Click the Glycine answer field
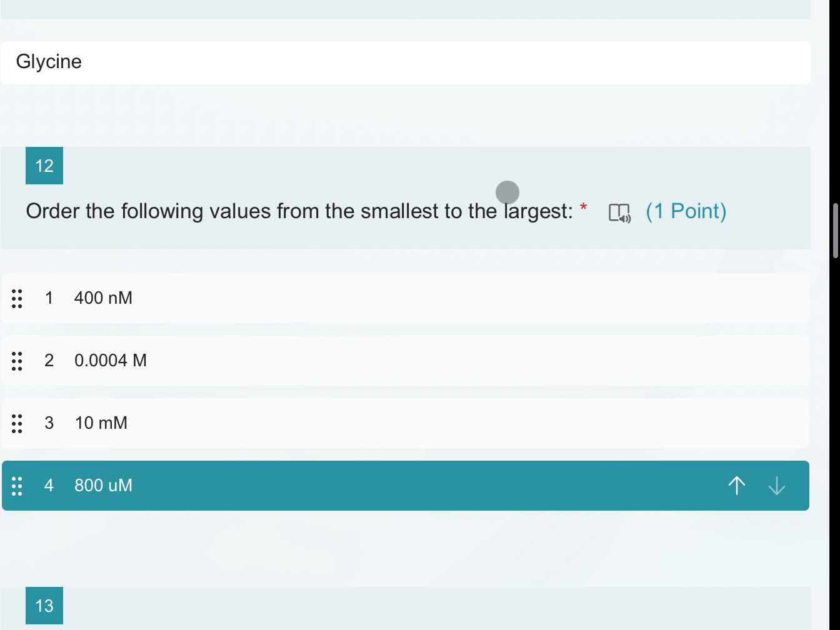The image size is (840, 630). coord(405,62)
